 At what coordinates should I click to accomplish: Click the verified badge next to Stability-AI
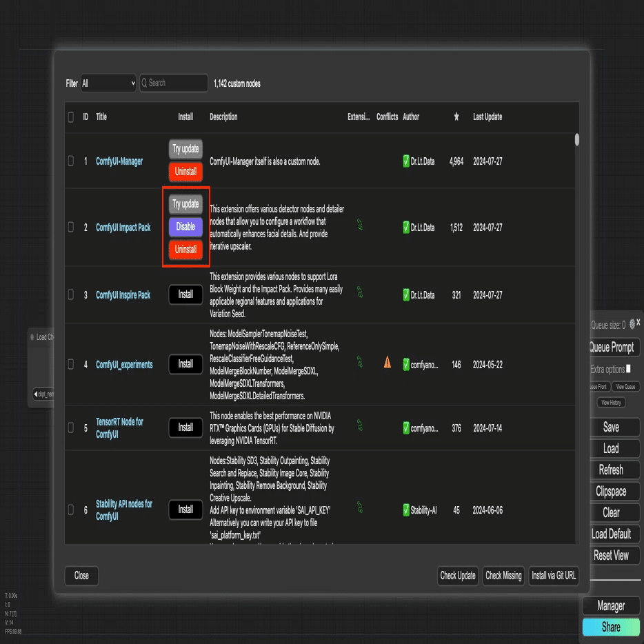click(x=406, y=510)
